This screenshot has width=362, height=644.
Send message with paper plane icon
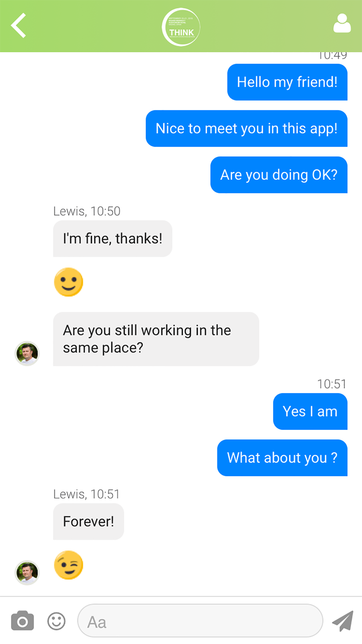click(342, 621)
